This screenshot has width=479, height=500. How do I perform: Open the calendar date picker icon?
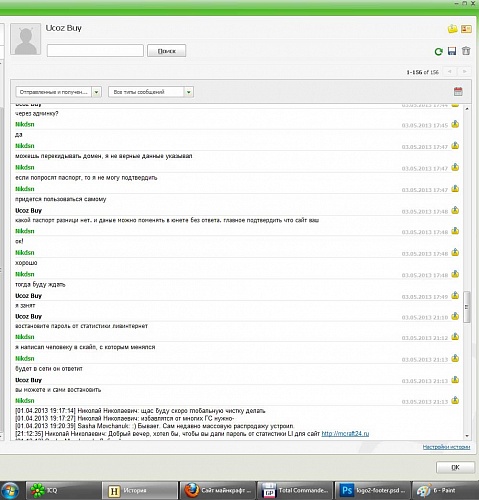point(458,91)
